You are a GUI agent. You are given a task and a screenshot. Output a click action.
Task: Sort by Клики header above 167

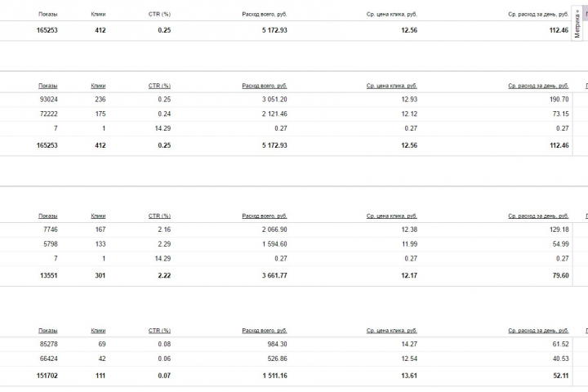click(x=98, y=216)
